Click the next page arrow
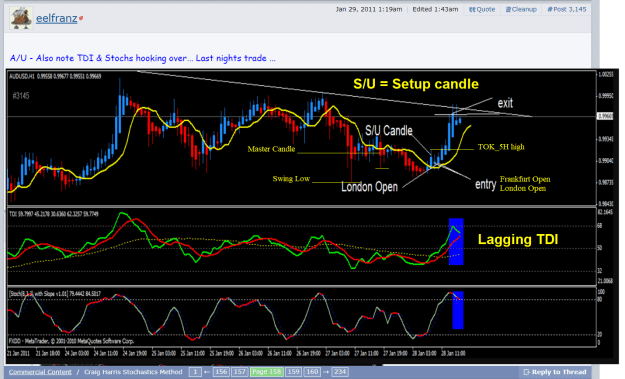 [326, 372]
